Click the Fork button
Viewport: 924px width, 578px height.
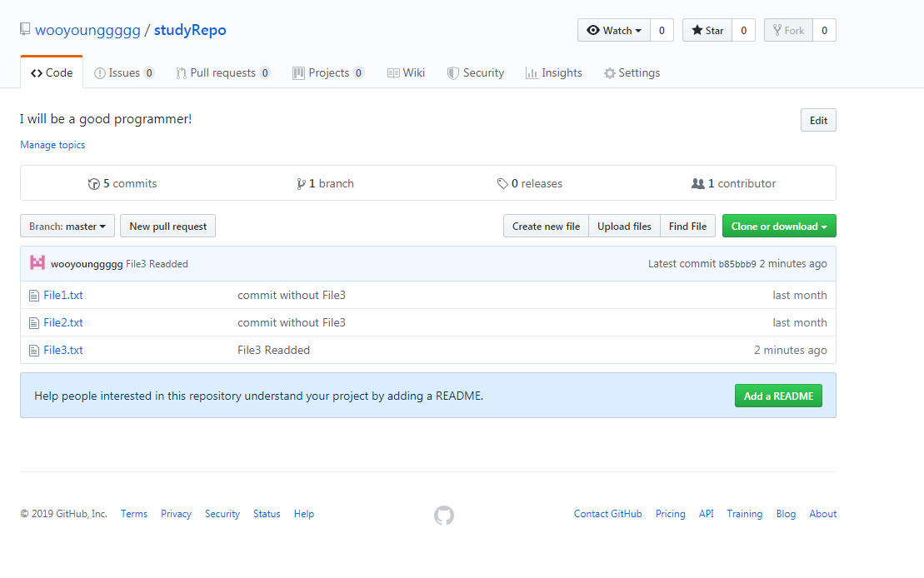pyautogui.click(x=788, y=30)
